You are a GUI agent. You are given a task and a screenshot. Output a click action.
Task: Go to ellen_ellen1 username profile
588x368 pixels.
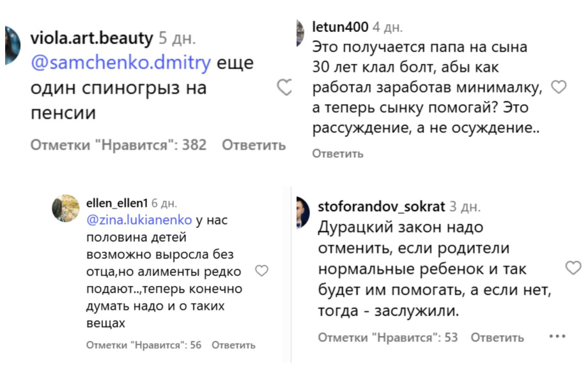116,203
